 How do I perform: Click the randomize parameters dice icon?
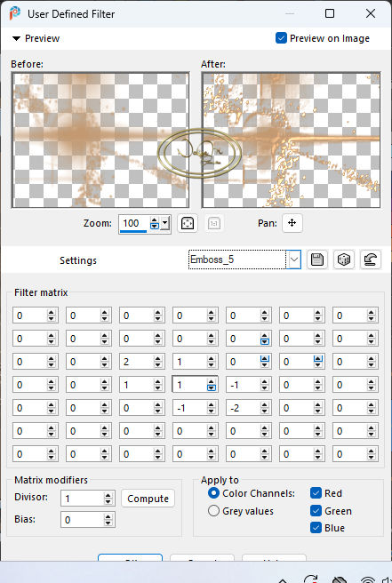pyautogui.click(x=344, y=260)
